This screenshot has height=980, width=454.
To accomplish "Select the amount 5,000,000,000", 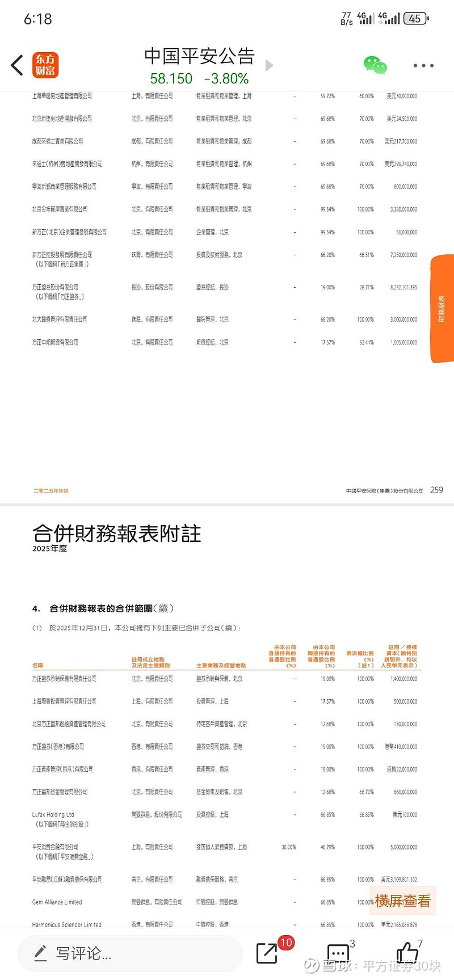I will [x=403, y=847].
